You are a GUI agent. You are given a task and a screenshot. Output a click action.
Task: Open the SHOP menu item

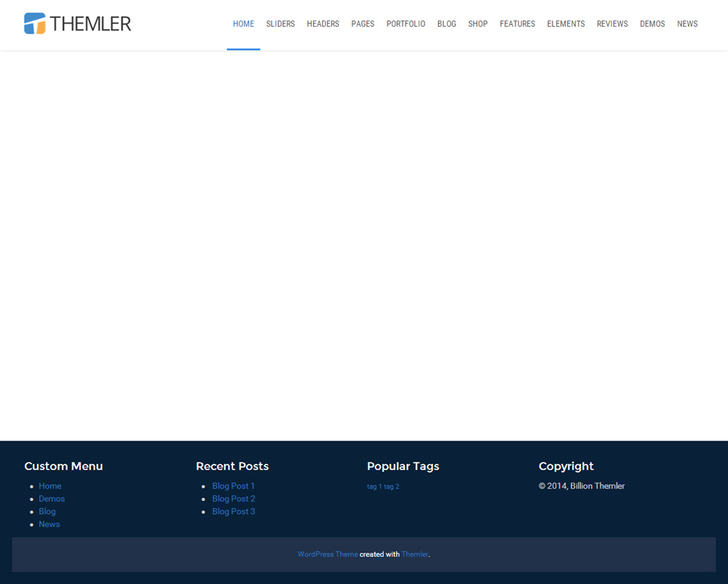click(478, 24)
